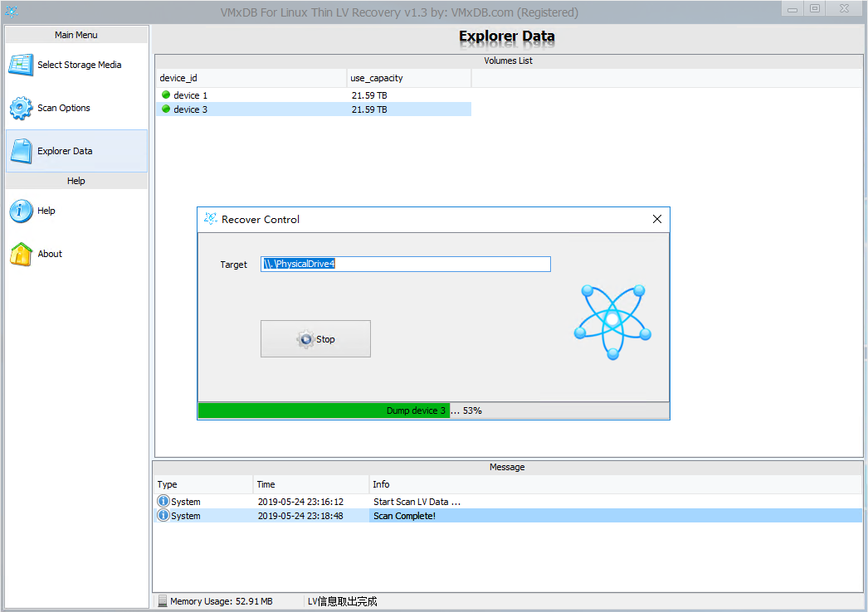Click the green status dot for device 1
The image size is (868, 612).
click(166, 95)
